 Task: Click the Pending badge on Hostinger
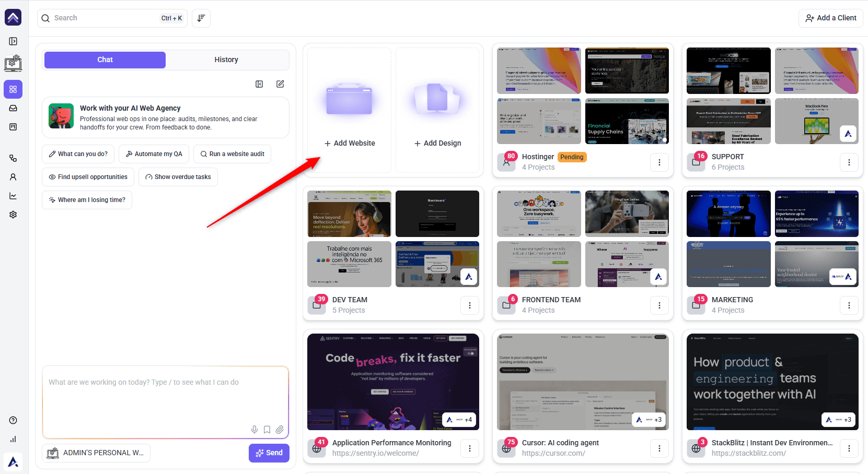(572, 157)
